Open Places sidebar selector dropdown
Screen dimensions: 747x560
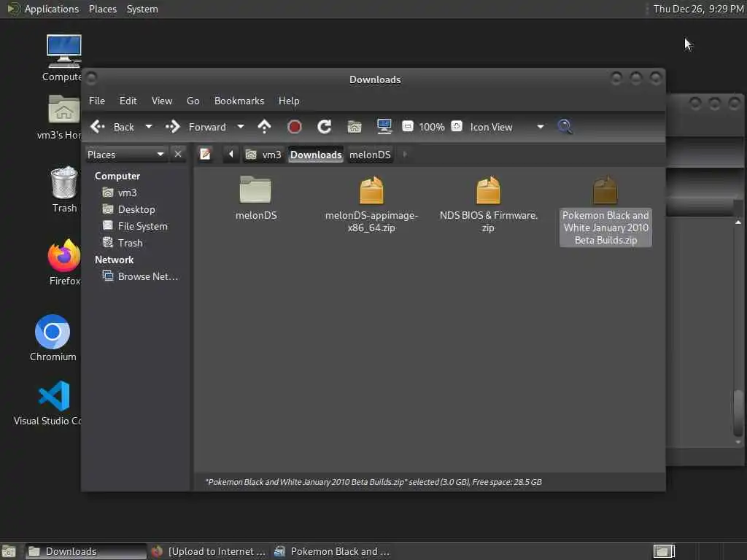tap(126, 155)
